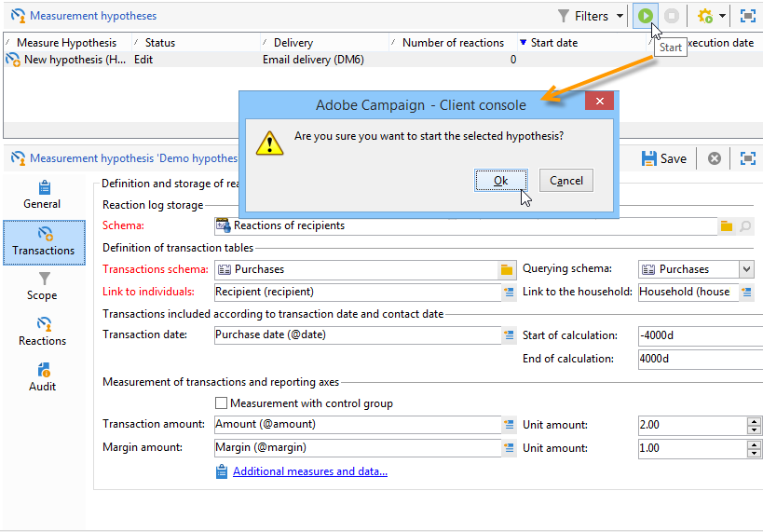The height and width of the screenshot is (532, 763).
Task: Click magnifier icon next to Schema field
Action: tap(745, 225)
